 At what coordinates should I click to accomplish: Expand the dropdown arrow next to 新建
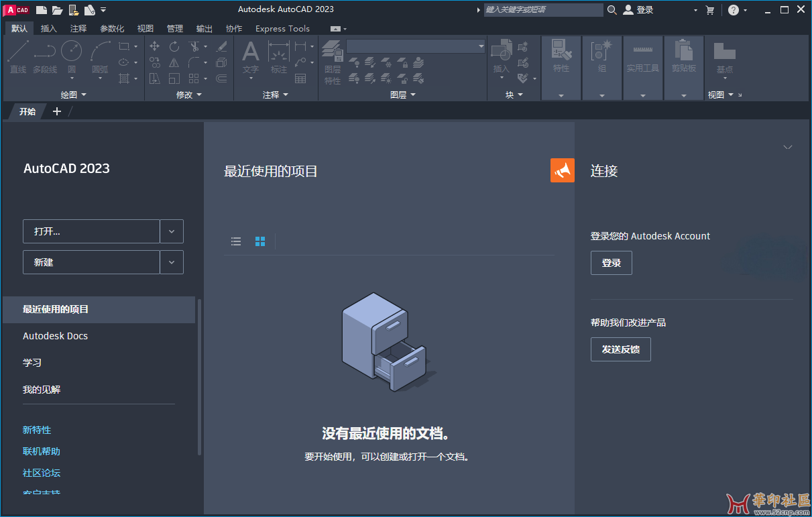172,262
